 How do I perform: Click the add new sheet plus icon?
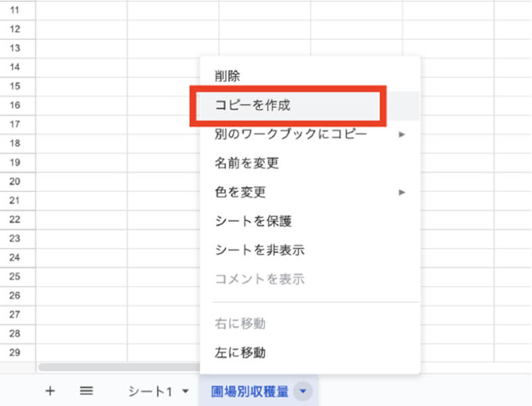[49, 391]
